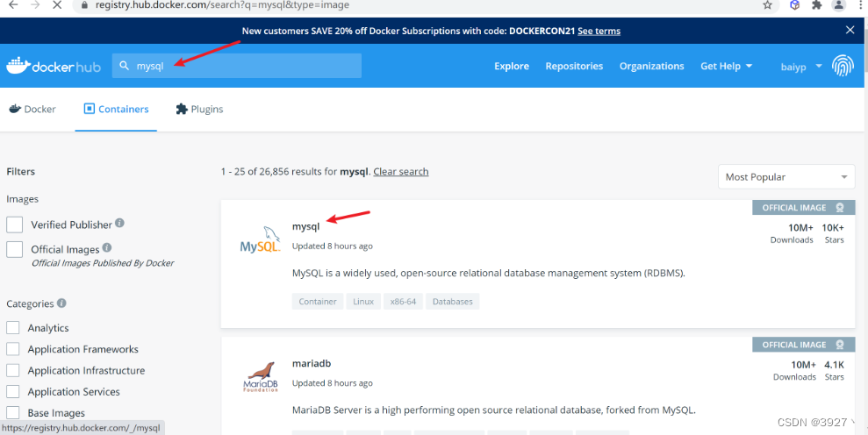Image resolution: width=868 pixels, height=435 pixels.
Task: Click the Docker Hub search field
Action: (x=237, y=66)
